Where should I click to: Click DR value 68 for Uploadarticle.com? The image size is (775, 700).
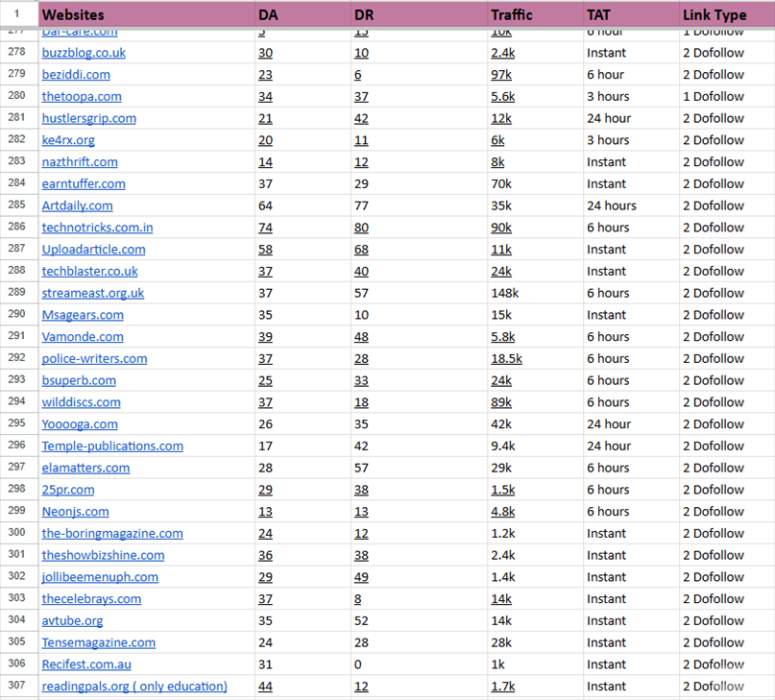pyautogui.click(x=361, y=249)
